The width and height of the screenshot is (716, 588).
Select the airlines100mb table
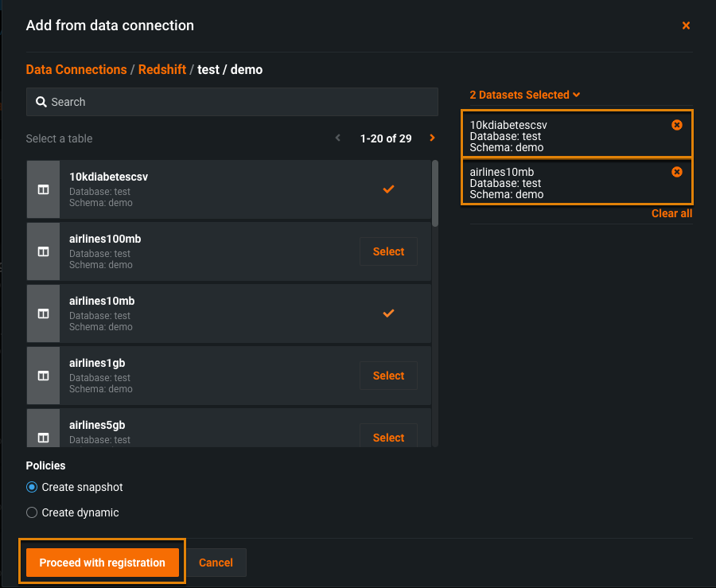tap(388, 251)
